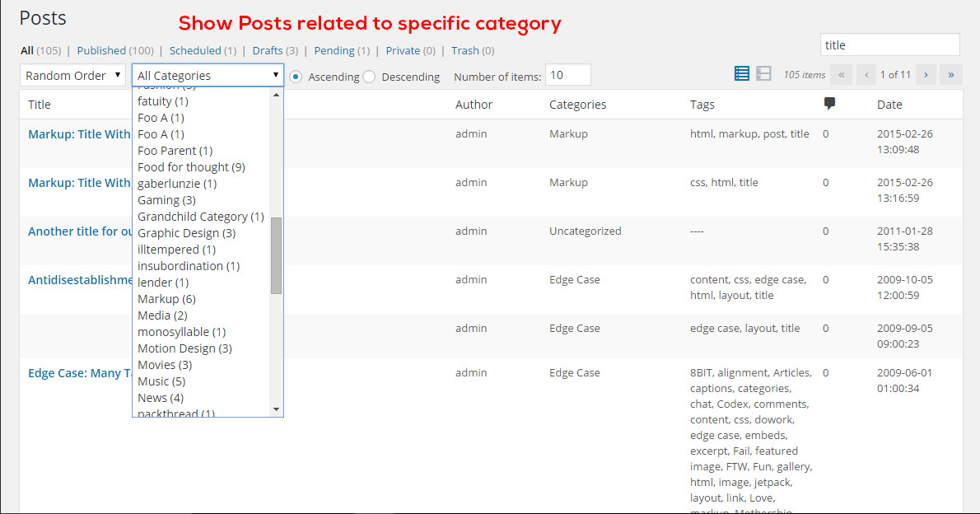Show Drafts posts filter
980x514 pixels.
click(x=268, y=51)
